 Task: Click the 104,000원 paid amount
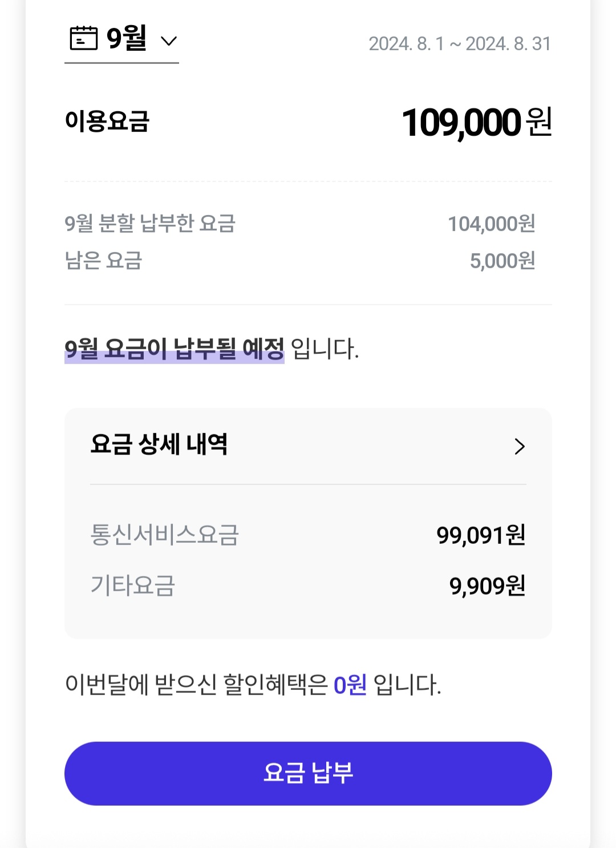click(491, 224)
